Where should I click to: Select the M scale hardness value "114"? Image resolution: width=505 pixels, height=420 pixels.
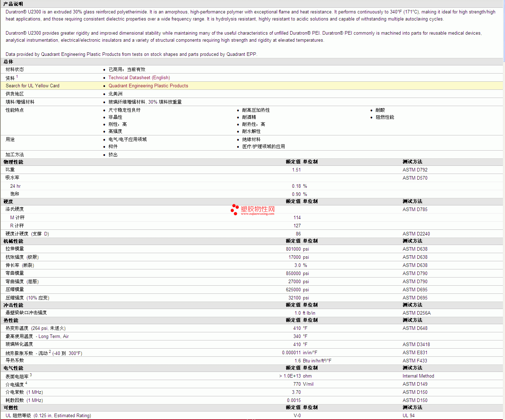coord(297,218)
